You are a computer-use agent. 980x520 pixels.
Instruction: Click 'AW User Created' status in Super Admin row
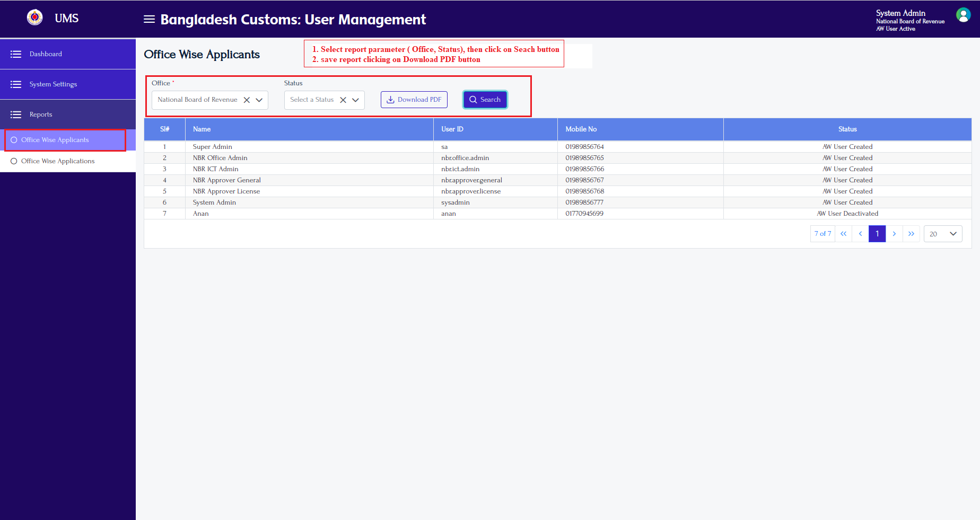[847, 147]
